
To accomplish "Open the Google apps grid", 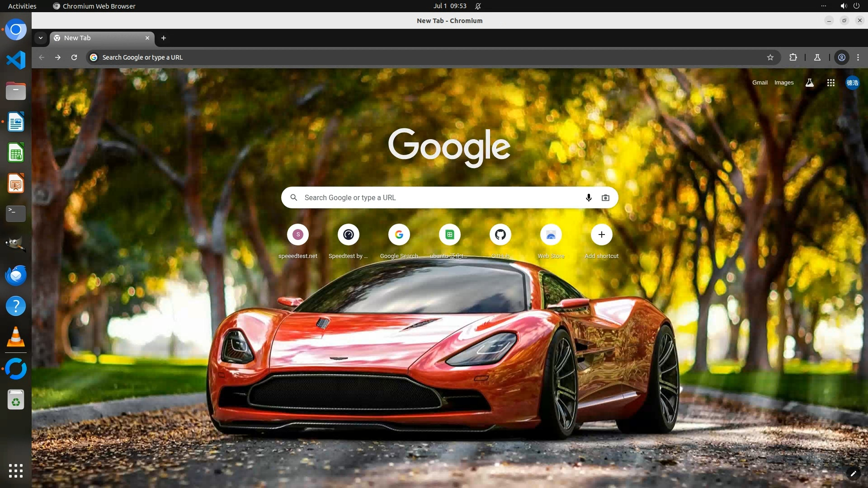I will (830, 83).
